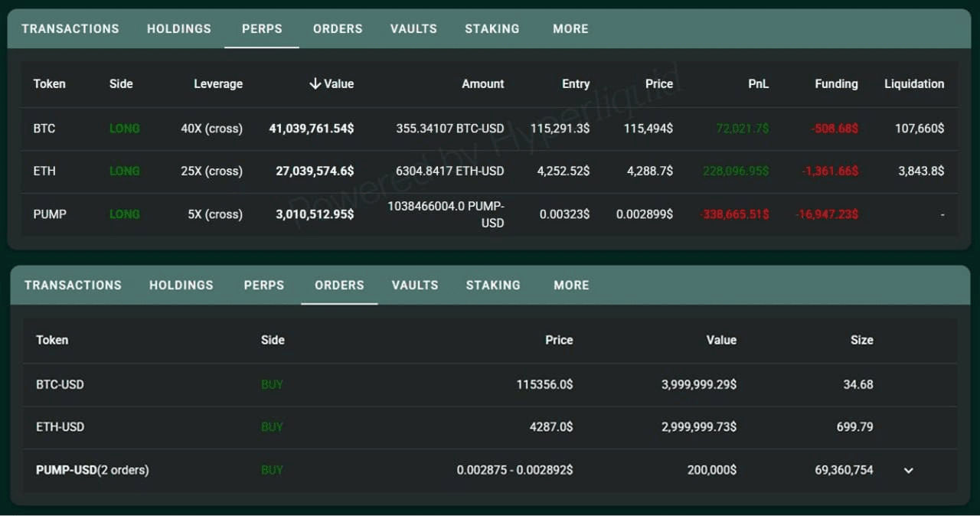Click the ETH-USD token in open orders
This screenshot has width=980, height=516.
tap(60, 427)
